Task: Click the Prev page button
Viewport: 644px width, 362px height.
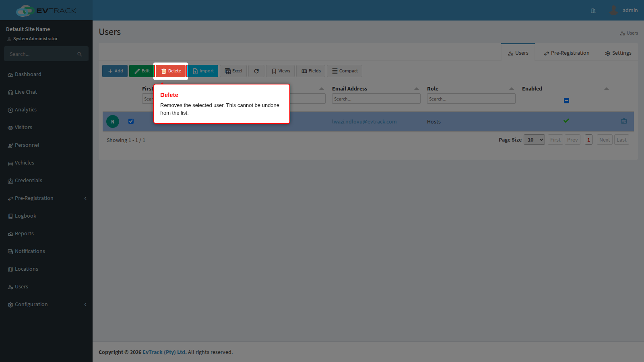Action: coord(572,140)
